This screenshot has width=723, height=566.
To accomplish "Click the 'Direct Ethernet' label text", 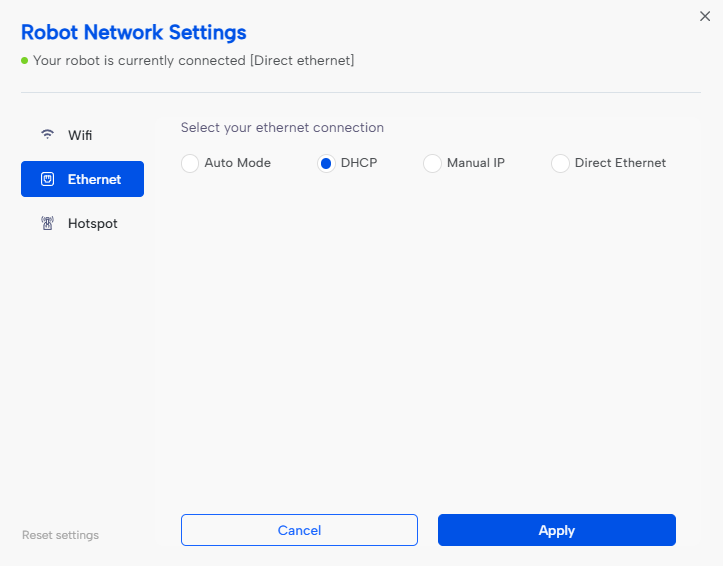I will click(x=620, y=163).
